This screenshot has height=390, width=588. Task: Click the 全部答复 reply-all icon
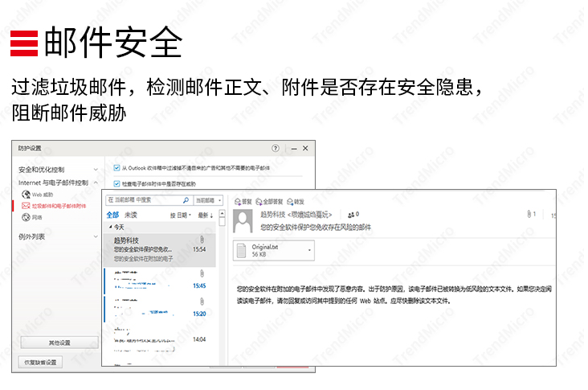tap(260, 203)
